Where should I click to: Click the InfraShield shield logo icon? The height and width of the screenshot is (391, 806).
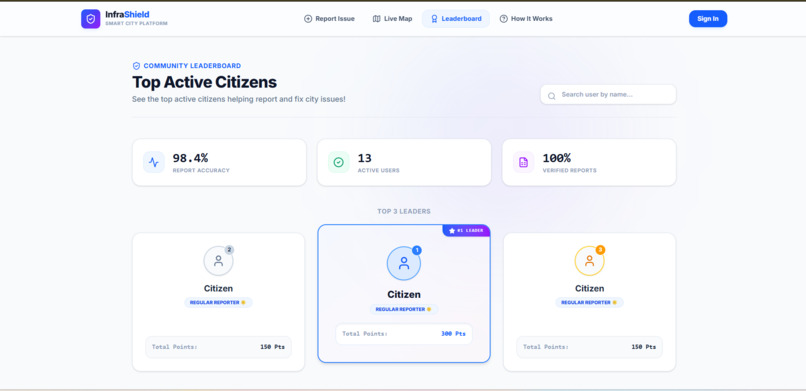(x=90, y=19)
